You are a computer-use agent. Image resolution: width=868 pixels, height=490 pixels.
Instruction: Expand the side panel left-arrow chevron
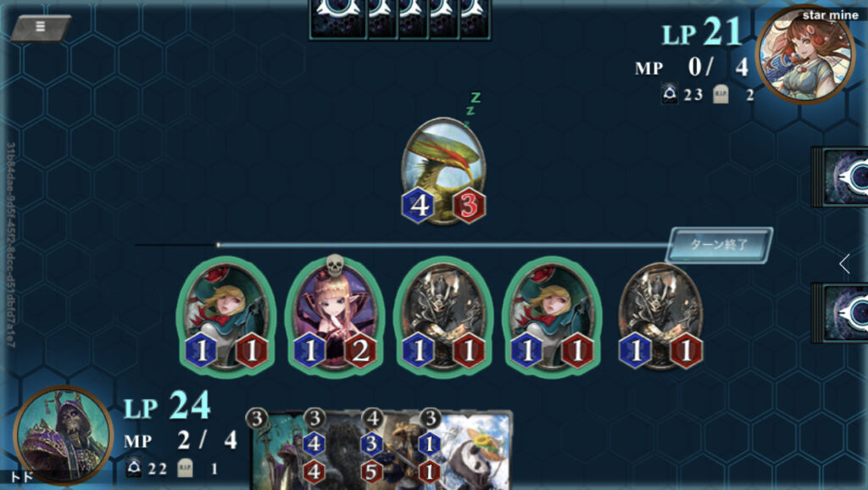click(845, 264)
